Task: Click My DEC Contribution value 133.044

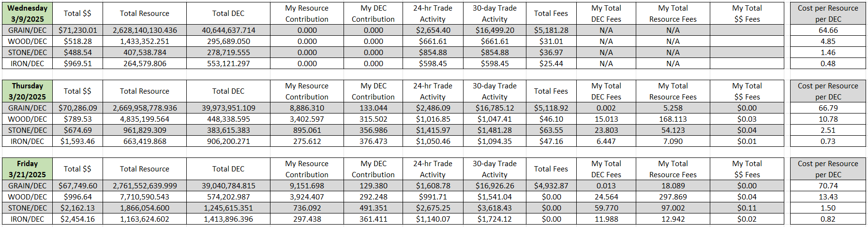Action: click(x=373, y=108)
